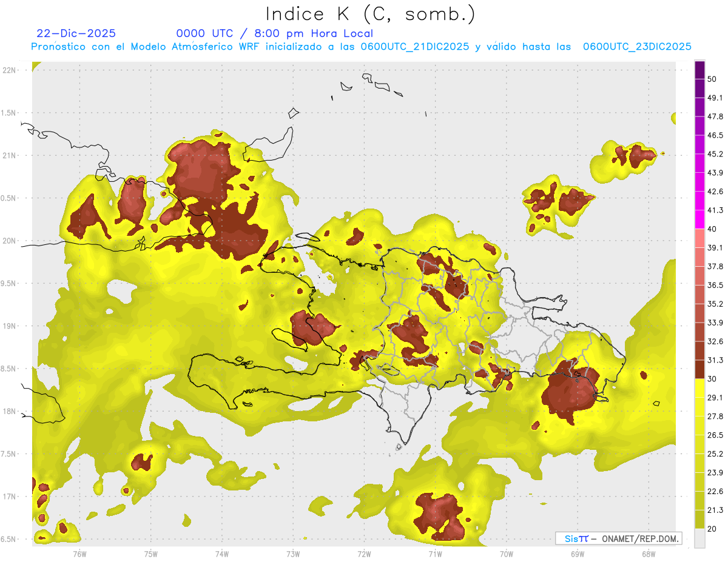Click the legend value "36.5"

[715, 285]
